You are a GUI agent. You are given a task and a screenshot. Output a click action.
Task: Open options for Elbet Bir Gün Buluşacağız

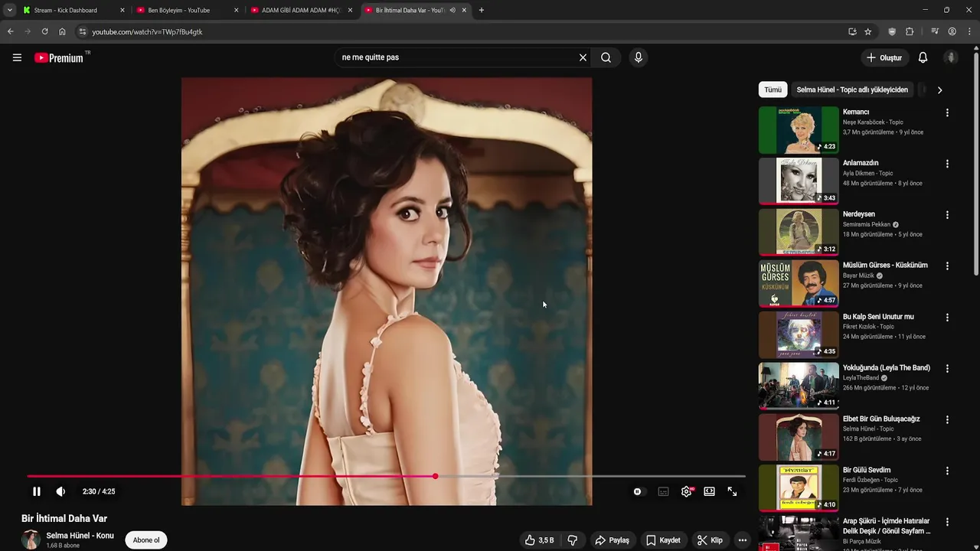coord(947,420)
